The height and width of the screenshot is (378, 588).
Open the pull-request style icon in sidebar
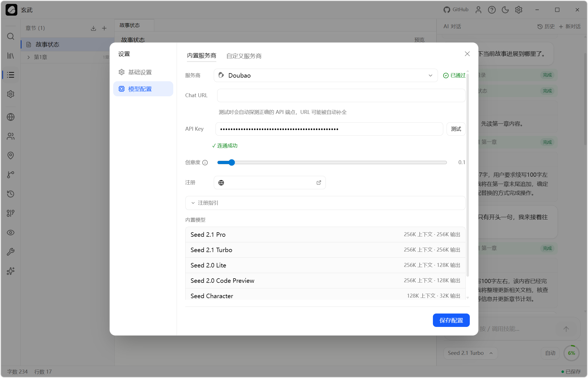[x=11, y=213]
